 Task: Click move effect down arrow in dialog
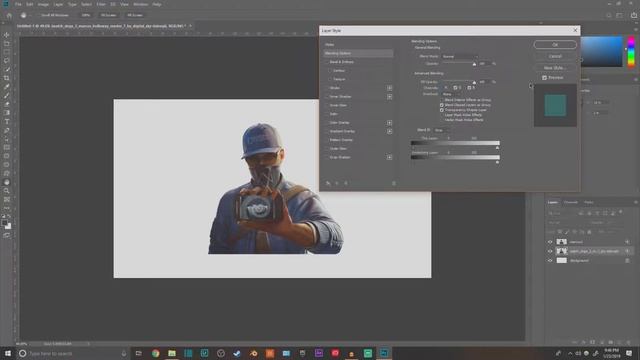[346, 183]
